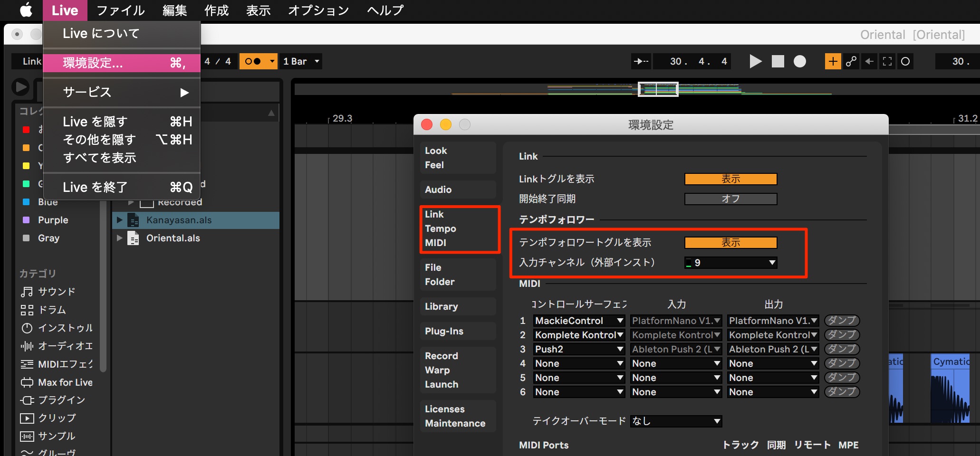Click the time signature 4 / 4 field

[218, 61]
